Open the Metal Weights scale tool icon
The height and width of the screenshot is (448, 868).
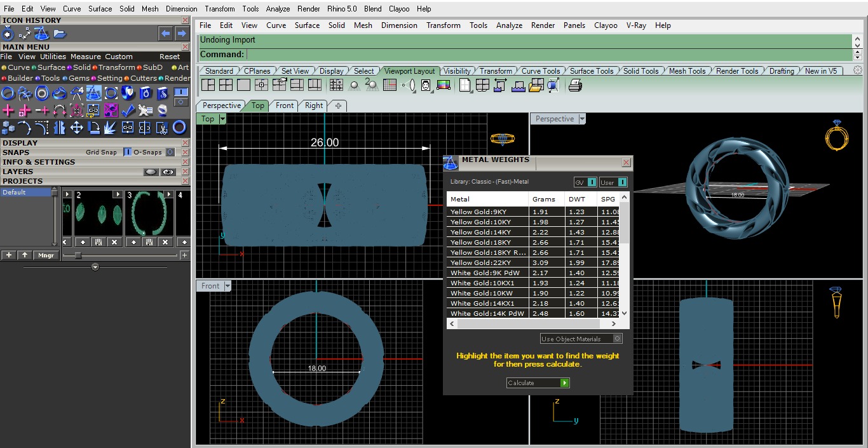pyautogui.click(x=93, y=93)
